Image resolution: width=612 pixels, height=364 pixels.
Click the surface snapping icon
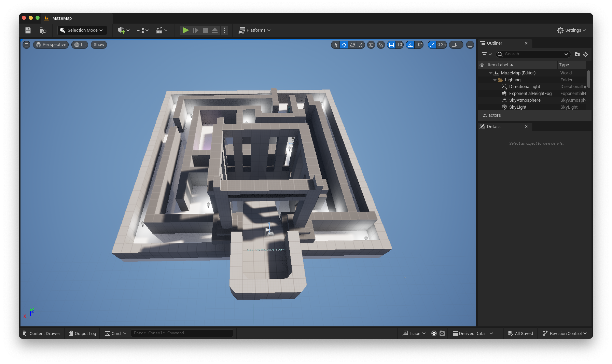[x=381, y=45]
